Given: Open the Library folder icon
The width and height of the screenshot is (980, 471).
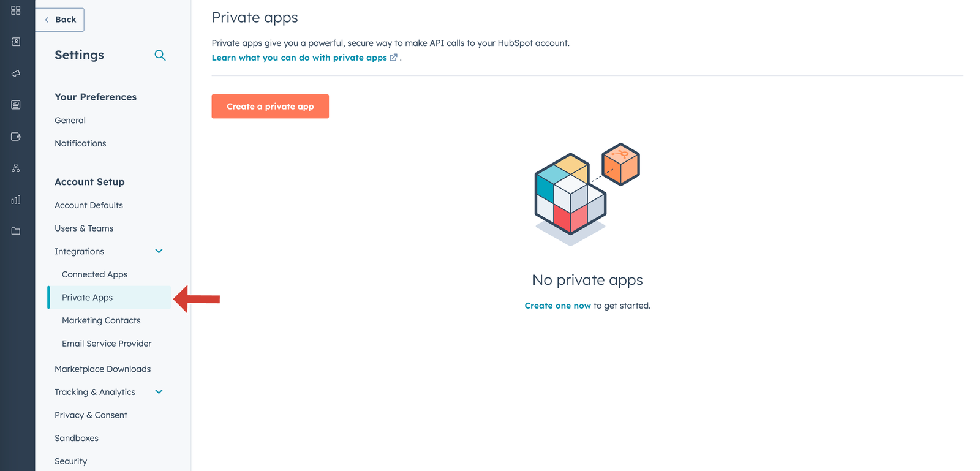Looking at the screenshot, I should 15,231.
